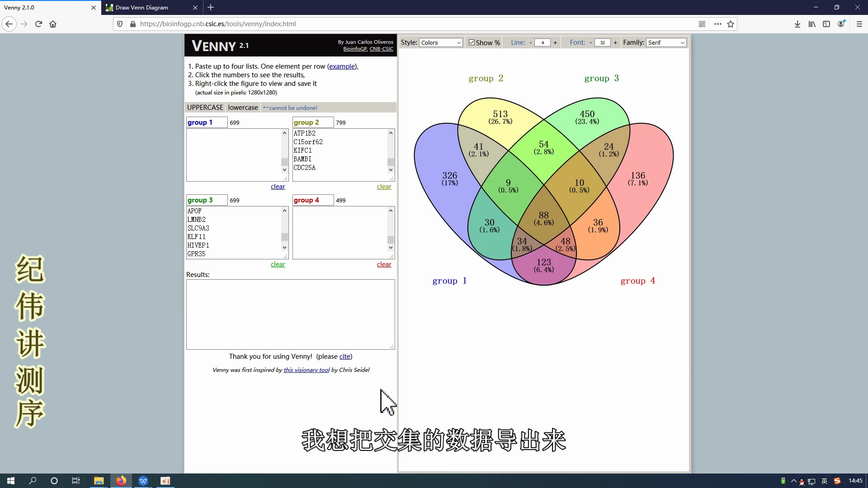Click the back navigation arrow icon
This screenshot has width=868, height=488.
coord(9,24)
